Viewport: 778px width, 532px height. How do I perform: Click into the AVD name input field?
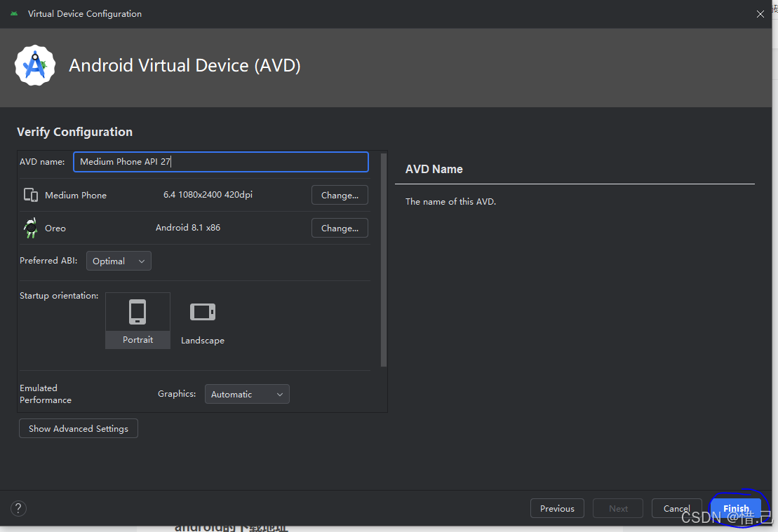(221, 162)
